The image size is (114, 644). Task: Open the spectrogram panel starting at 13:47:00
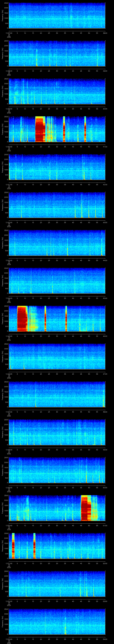coord(57,394)
